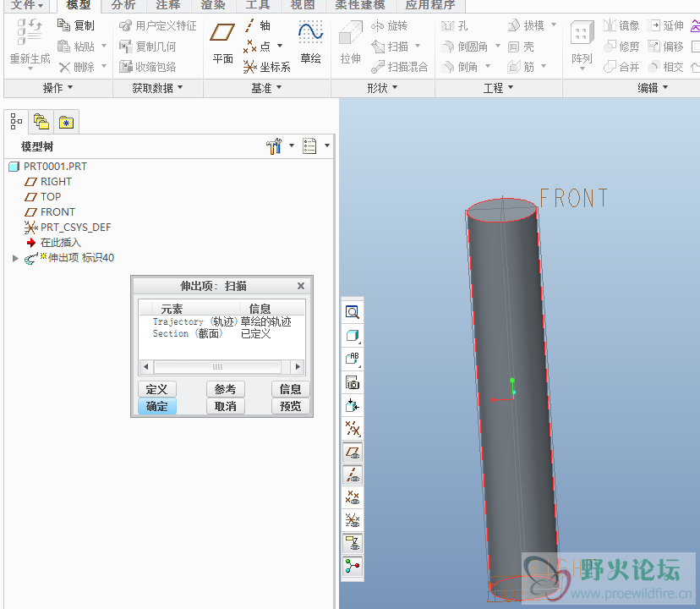Toggle spin center display
700x609 pixels.
[353, 566]
